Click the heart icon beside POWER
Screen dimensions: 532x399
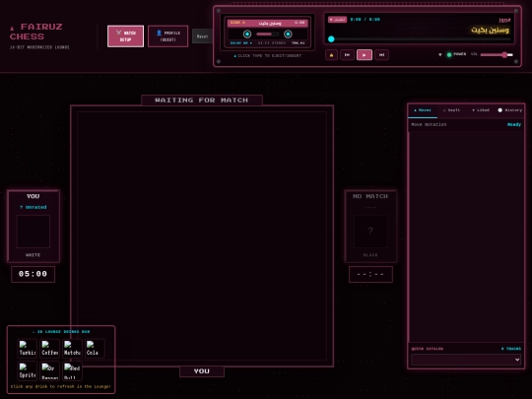pos(440,54)
